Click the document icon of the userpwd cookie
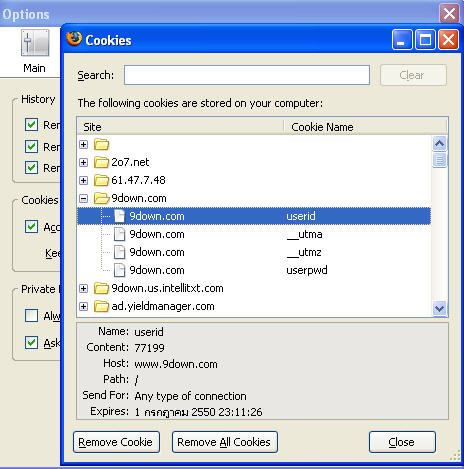 119,270
